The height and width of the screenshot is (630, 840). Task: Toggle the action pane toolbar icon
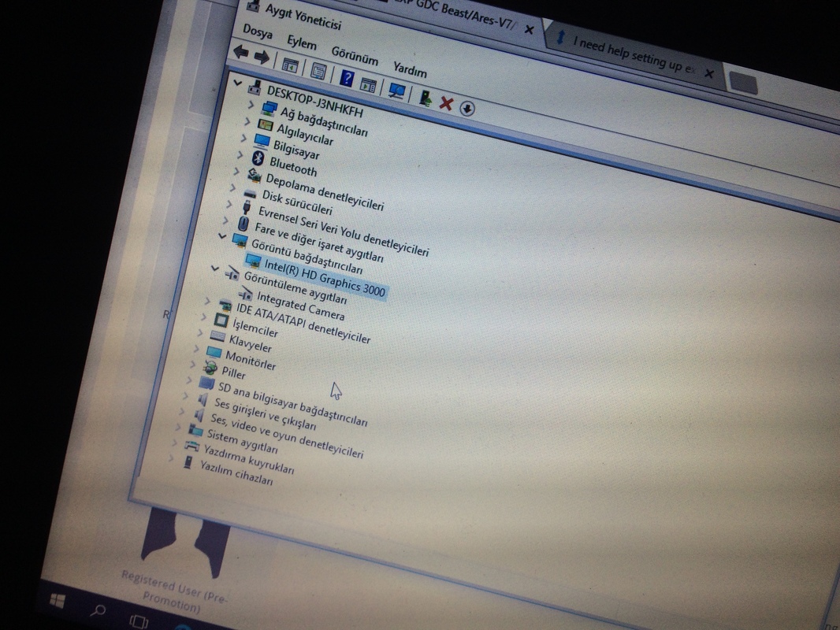click(368, 84)
